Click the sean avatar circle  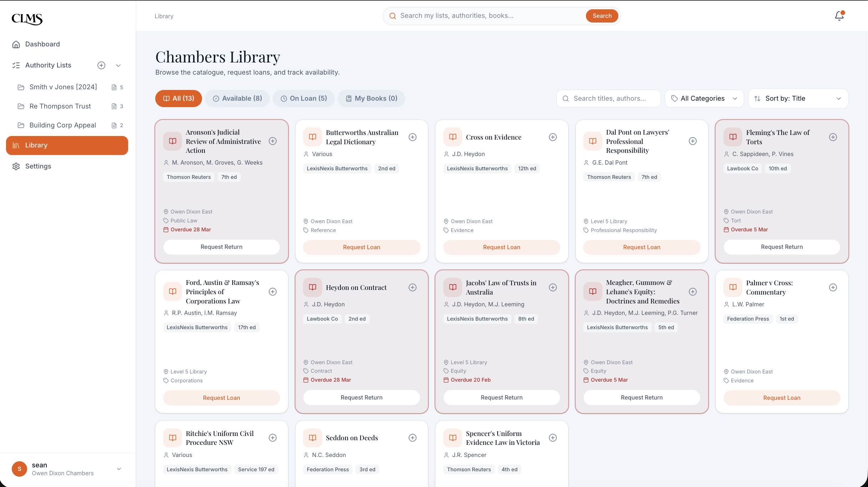click(x=19, y=469)
